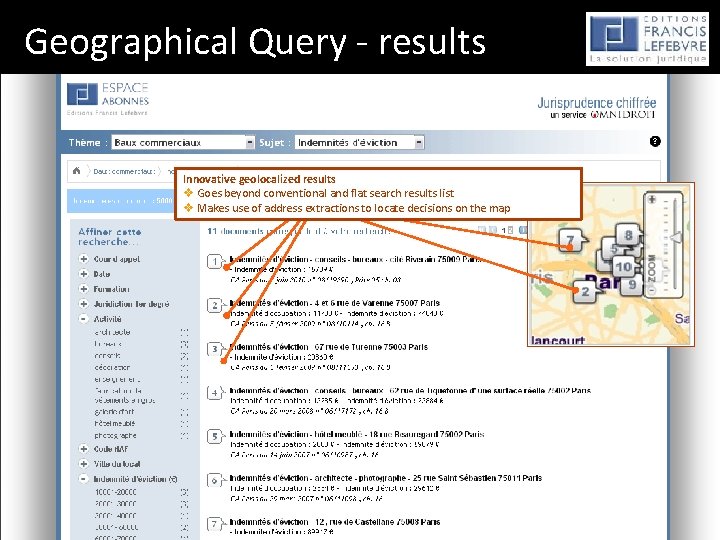Select map marker number 2
This screenshot has width=720, height=540.
585,292
